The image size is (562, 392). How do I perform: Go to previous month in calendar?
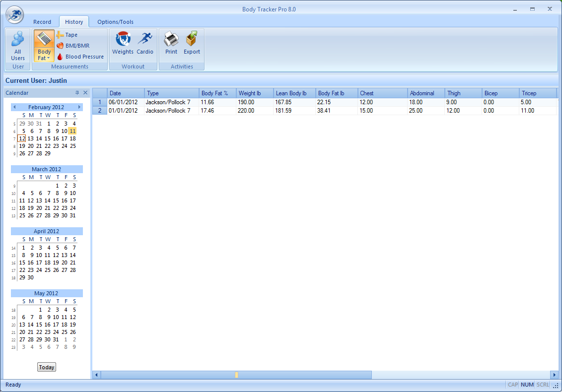tap(14, 107)
